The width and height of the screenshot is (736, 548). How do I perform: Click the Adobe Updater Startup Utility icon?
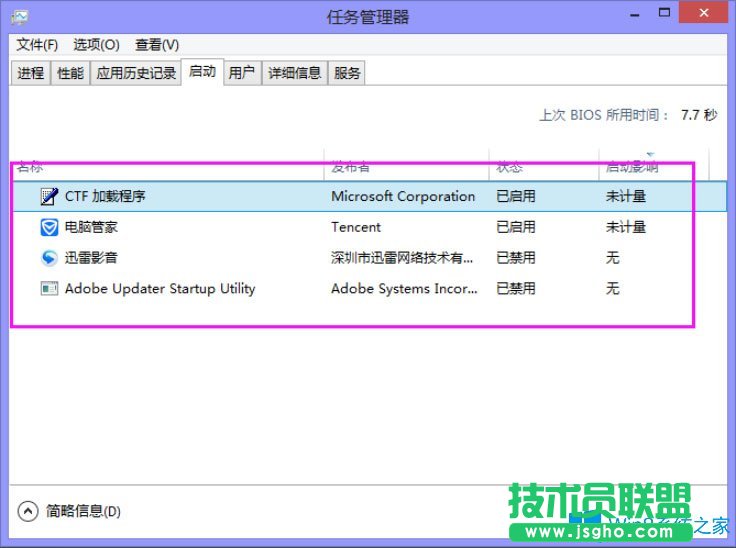pos(49,289)
